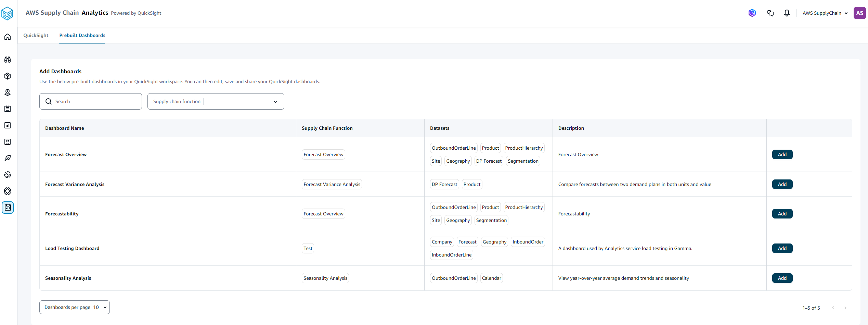This screenshot has height=325, width=868.
Task: Open the clipboard Orders icon in sidebar
Action: coord(8,109)
